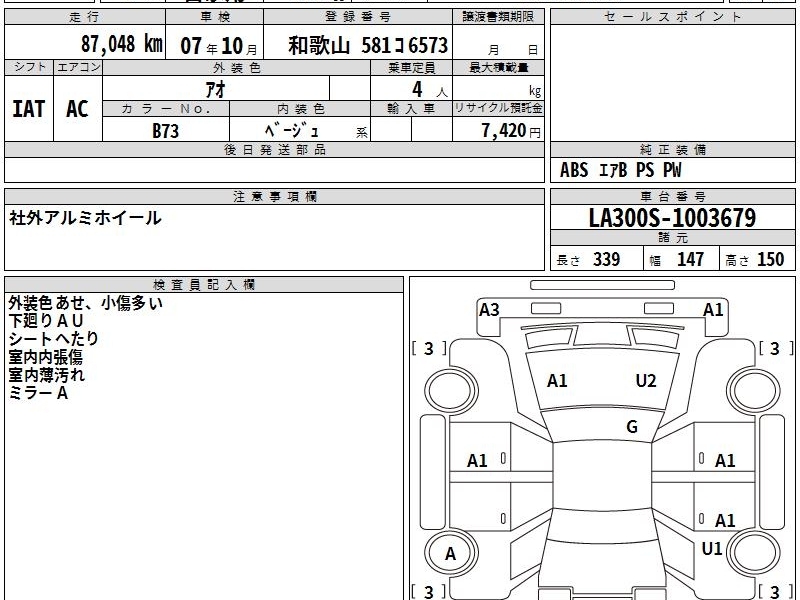Click inspector note シートへたり
800x600 pixels.
coord(53,339)
